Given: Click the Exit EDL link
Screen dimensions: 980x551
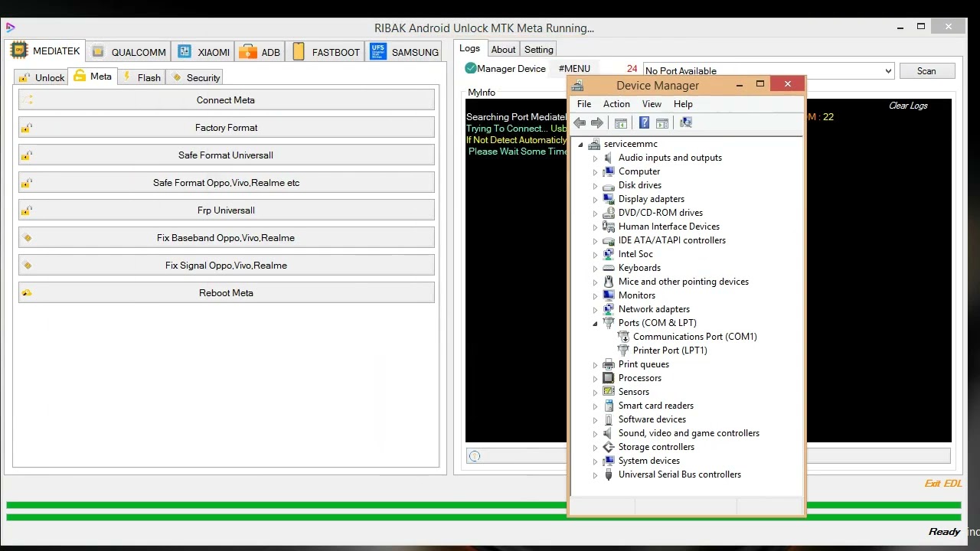Looking at the screenshot, I should coord(943,484).
